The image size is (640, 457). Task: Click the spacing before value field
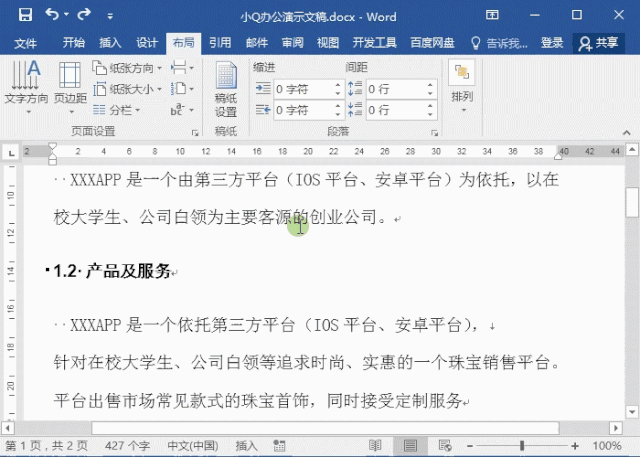pos(396,89)
